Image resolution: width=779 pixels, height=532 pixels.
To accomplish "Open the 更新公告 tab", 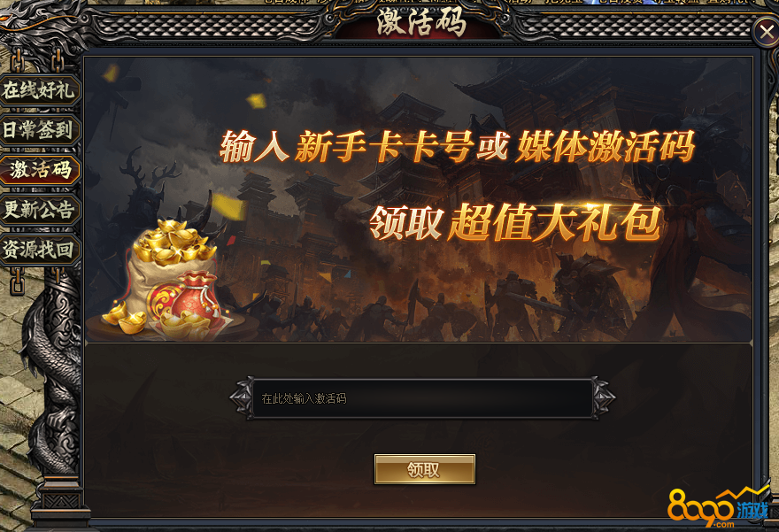I will click(x=39, y=210).
